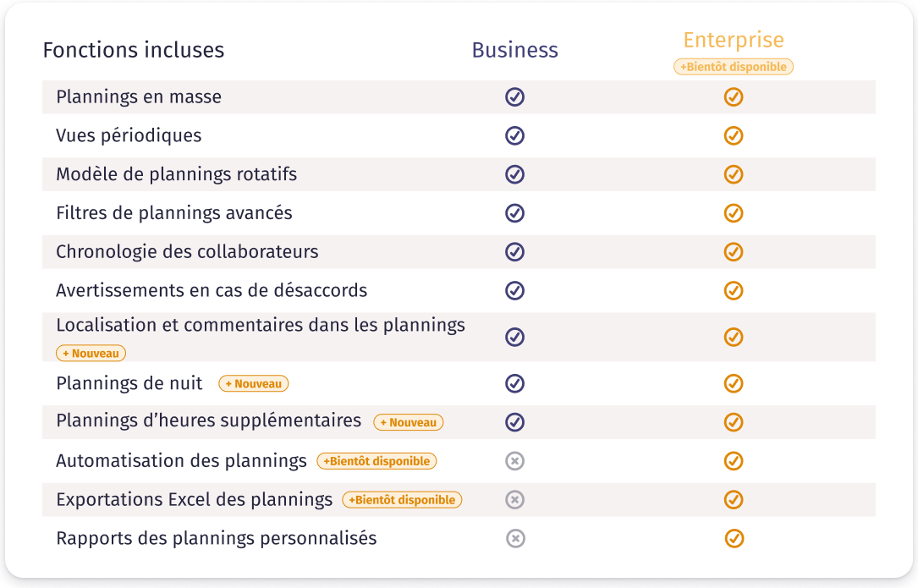The width and height of the screenshot is (918, 588).
Task: Select Business checkmark for Modèle de plannings rotatifs
Action: [514, 174]
